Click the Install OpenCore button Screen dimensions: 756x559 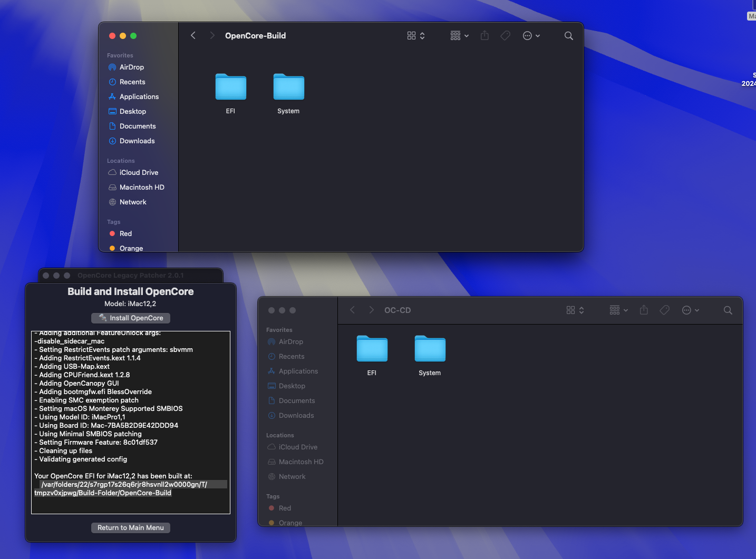(131, 318)
